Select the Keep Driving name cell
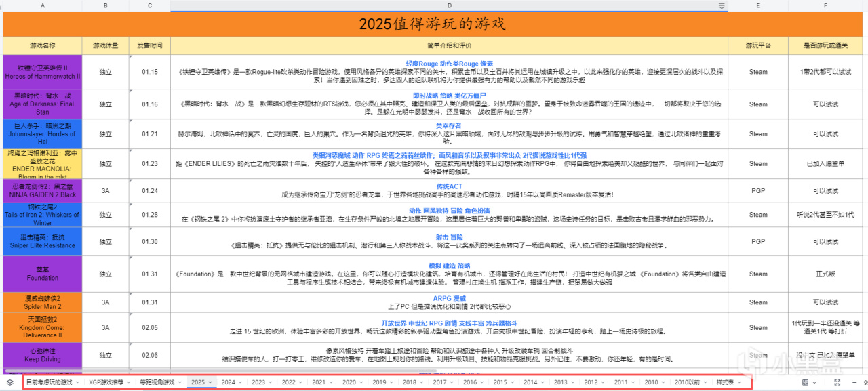Image resolution: width=868 pixels, height=391 pixels. pos(43,354)
